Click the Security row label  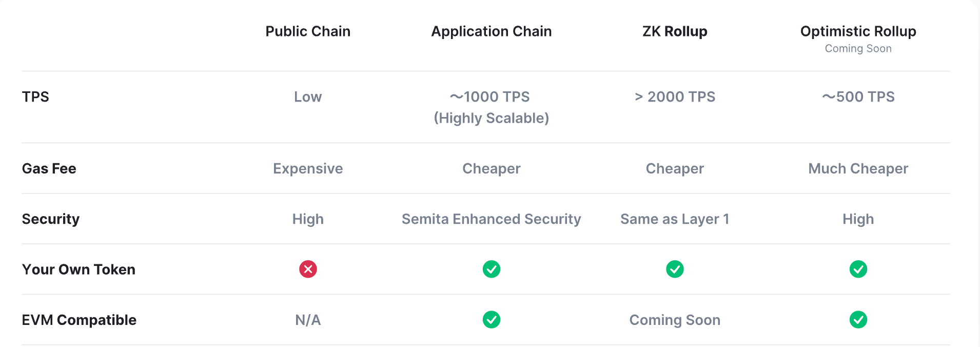[x=50, y=219]
